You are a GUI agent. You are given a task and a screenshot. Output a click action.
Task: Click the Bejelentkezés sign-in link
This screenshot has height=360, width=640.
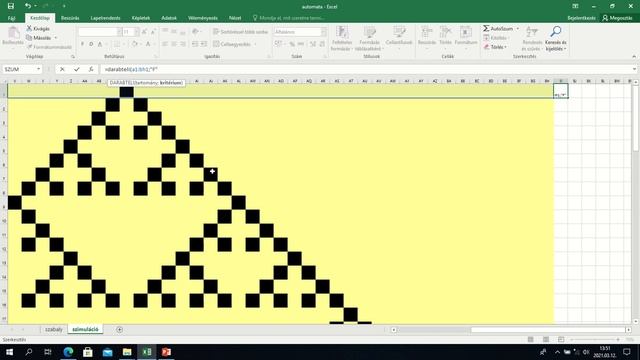pos(581,18)
